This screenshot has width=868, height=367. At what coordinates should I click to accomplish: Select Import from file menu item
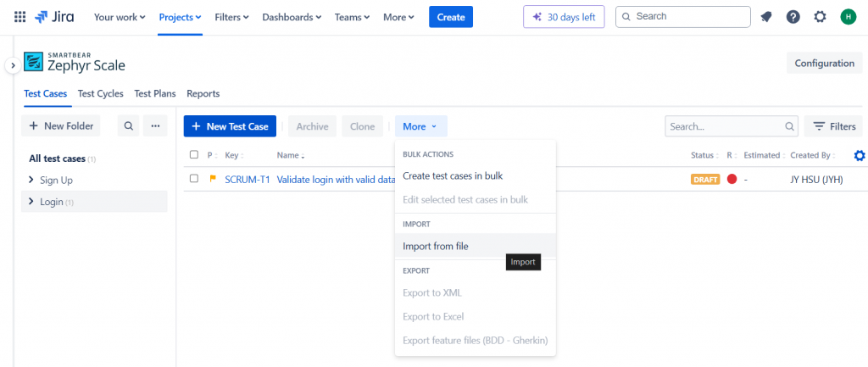[x=475, y=247]
